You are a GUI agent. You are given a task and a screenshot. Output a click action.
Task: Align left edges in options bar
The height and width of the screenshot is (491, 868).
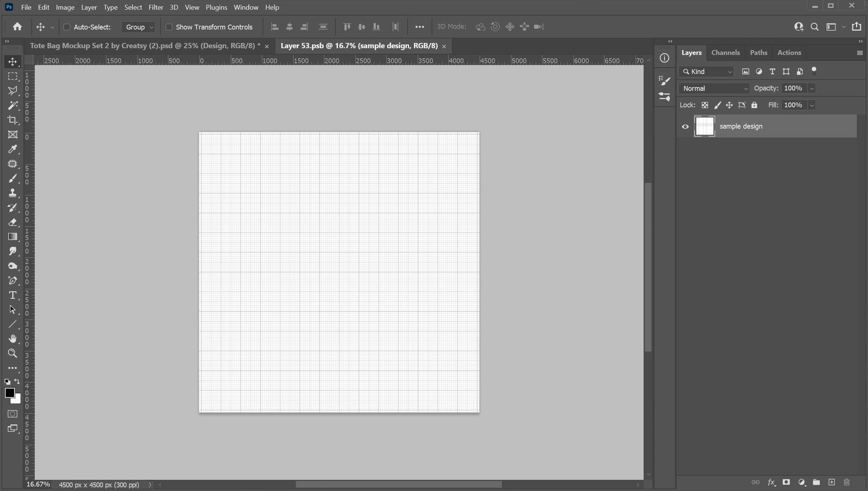(274, 27)
